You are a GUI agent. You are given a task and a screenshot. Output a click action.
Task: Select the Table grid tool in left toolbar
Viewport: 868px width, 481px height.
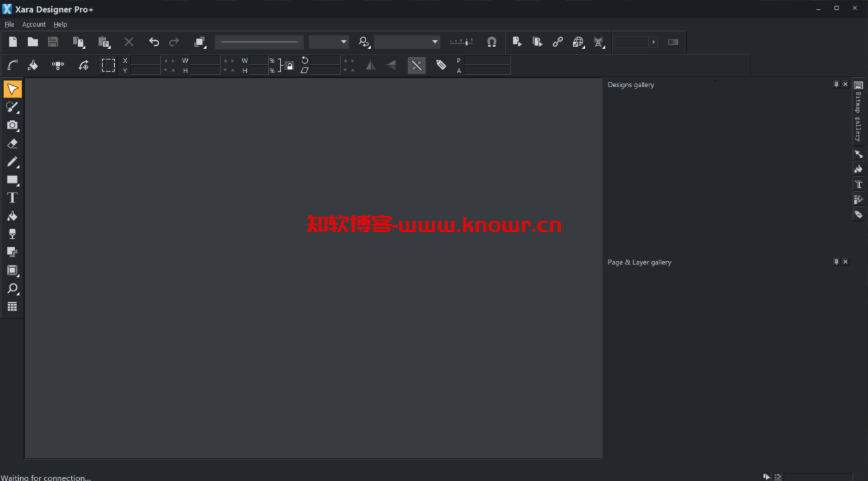(12, 307)
